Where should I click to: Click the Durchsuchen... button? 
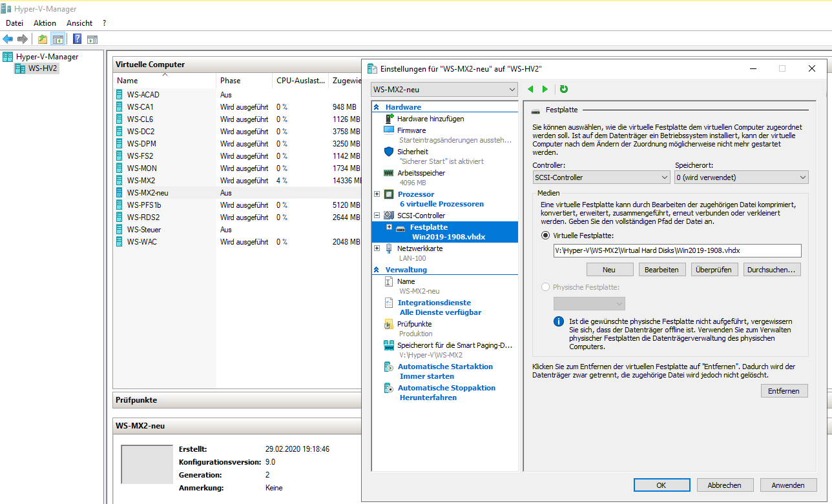pyautogui.click(x=773, y=270)
